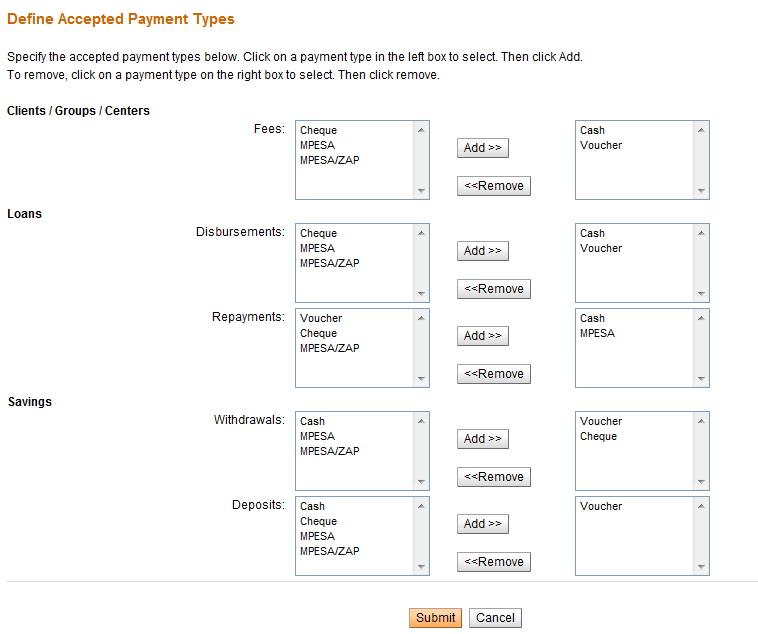The width and height of the screenshot is (758, 634).
Task: Click Add button for Fees row
Action: 482,148
